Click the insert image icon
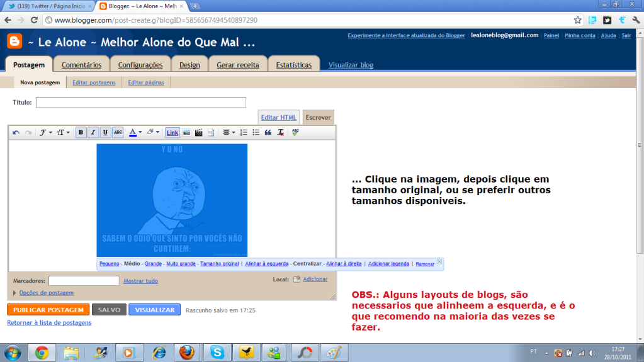This screenshot has height=362, width=644. click(187, 133)
